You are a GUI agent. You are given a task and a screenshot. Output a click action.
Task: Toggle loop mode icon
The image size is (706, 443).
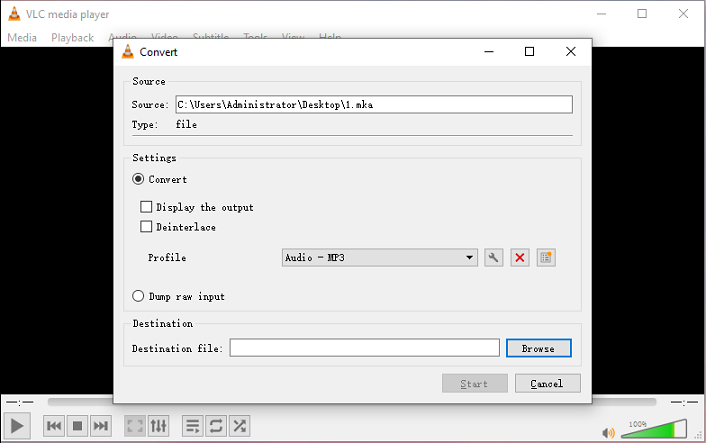(216, 425)
